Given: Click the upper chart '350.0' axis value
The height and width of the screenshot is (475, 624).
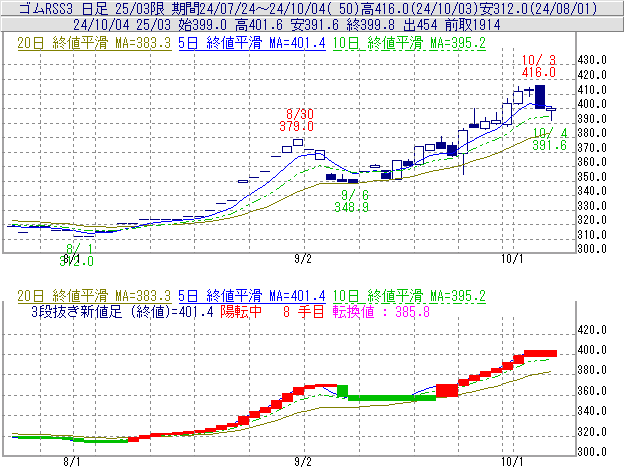Looking at the screenshot, I should 592,177.
